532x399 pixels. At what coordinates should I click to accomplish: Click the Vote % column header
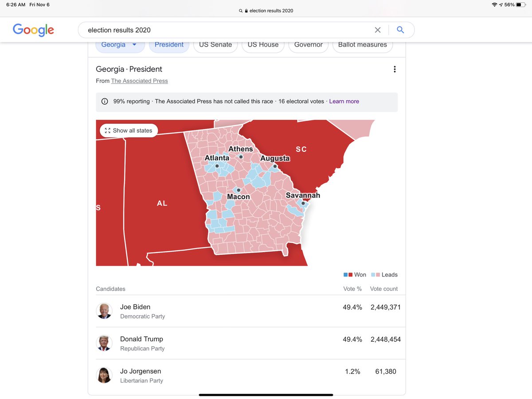point(352,289)
